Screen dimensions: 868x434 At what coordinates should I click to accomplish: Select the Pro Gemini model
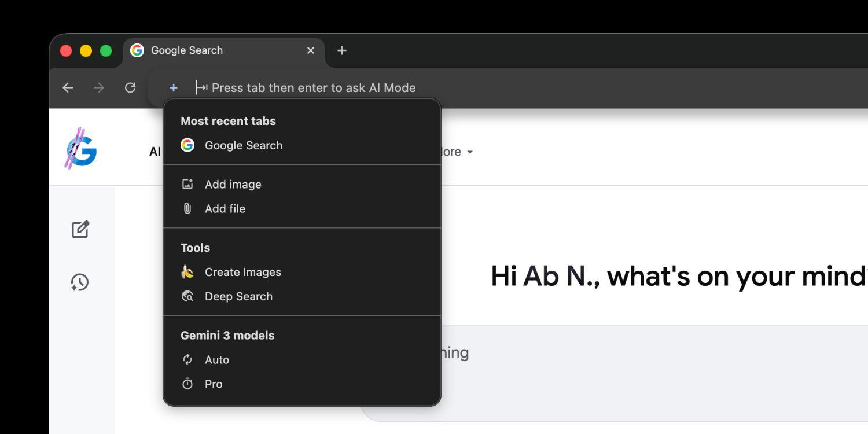(213, 384)
